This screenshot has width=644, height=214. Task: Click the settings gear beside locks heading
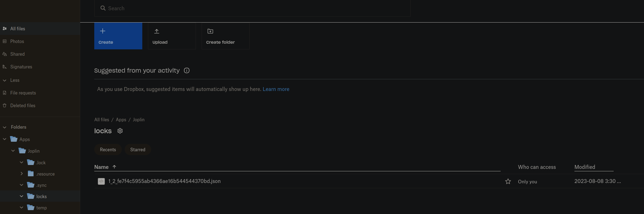tap(120, 131)
